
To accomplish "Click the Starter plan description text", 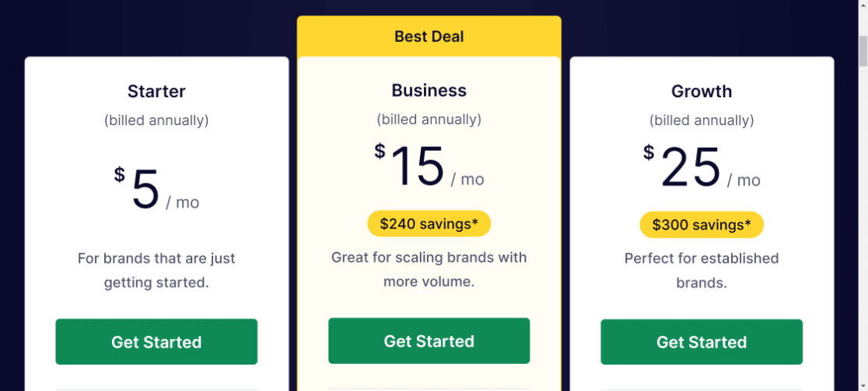I will click(x=156, y=271).
